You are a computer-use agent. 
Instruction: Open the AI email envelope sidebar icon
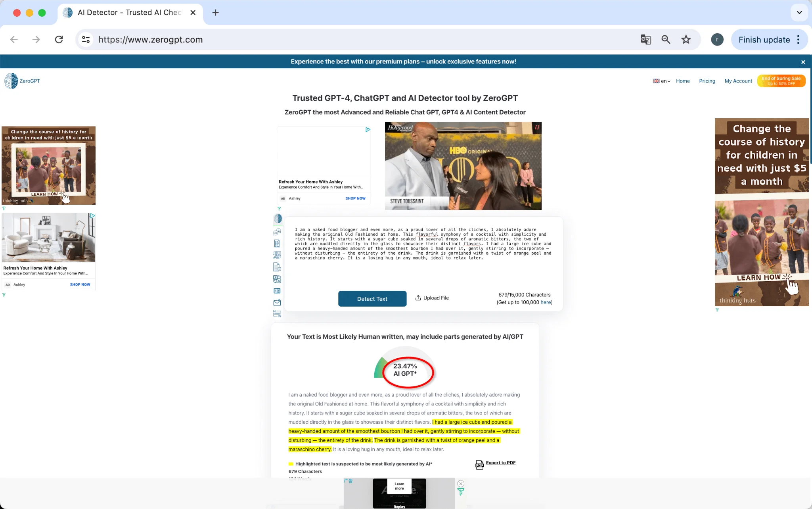coord(277,302)
